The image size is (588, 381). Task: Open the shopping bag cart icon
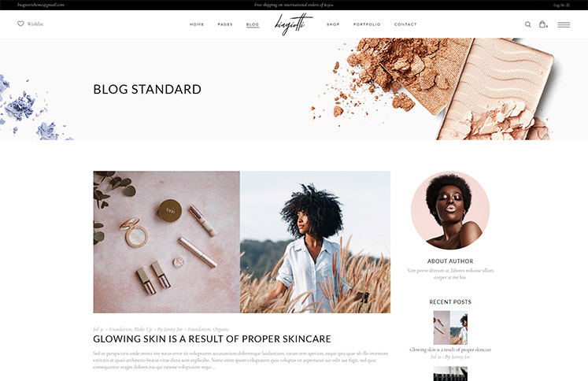point(542,24)
